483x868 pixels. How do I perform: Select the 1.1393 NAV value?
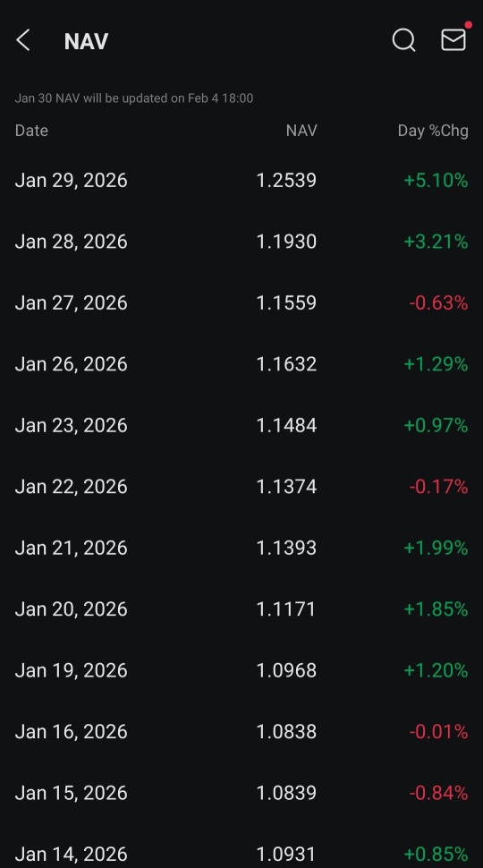coord(286,548)
